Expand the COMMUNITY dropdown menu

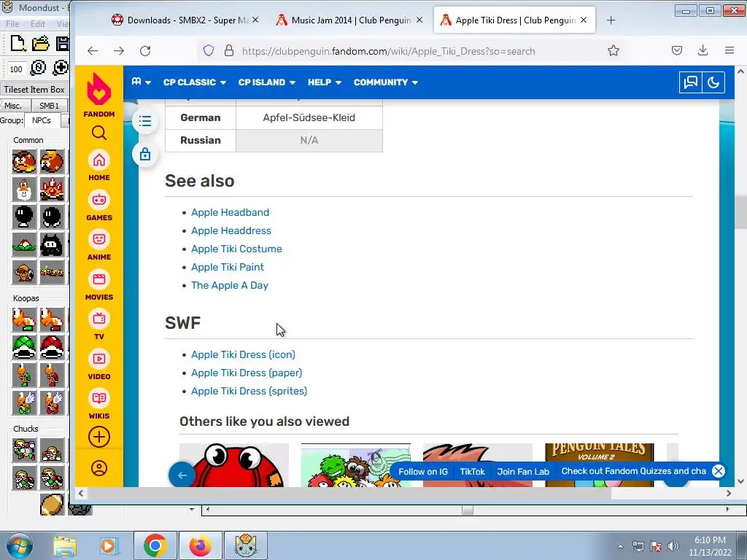[x=386, y=82]
